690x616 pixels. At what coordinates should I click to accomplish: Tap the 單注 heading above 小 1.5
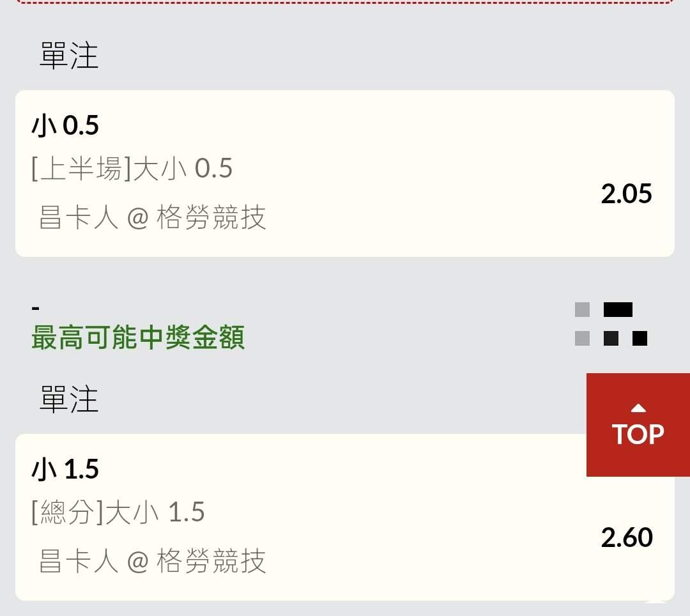69,399
